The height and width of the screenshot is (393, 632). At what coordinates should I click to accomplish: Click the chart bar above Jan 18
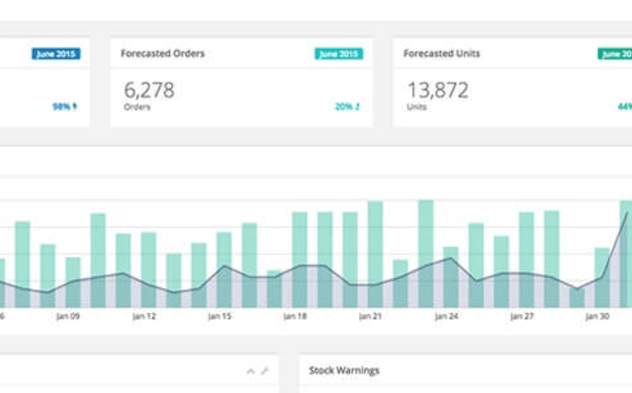tap(299, 260)
